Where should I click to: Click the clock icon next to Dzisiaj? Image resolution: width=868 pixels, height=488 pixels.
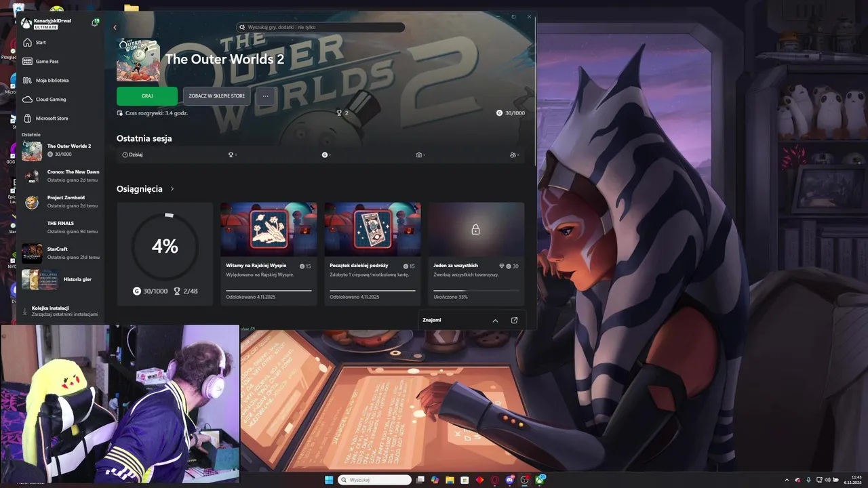point(125,155)
